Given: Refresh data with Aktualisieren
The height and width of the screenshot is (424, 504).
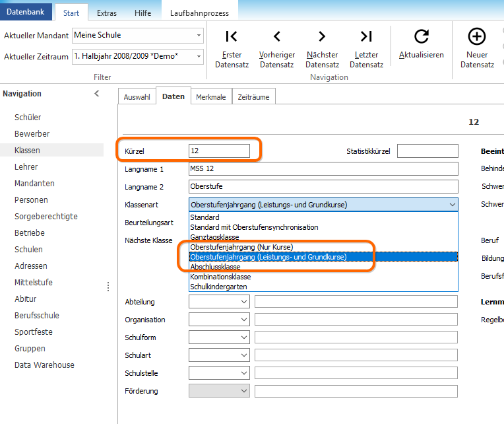Looking at the screenshot, I should point(422,44).
